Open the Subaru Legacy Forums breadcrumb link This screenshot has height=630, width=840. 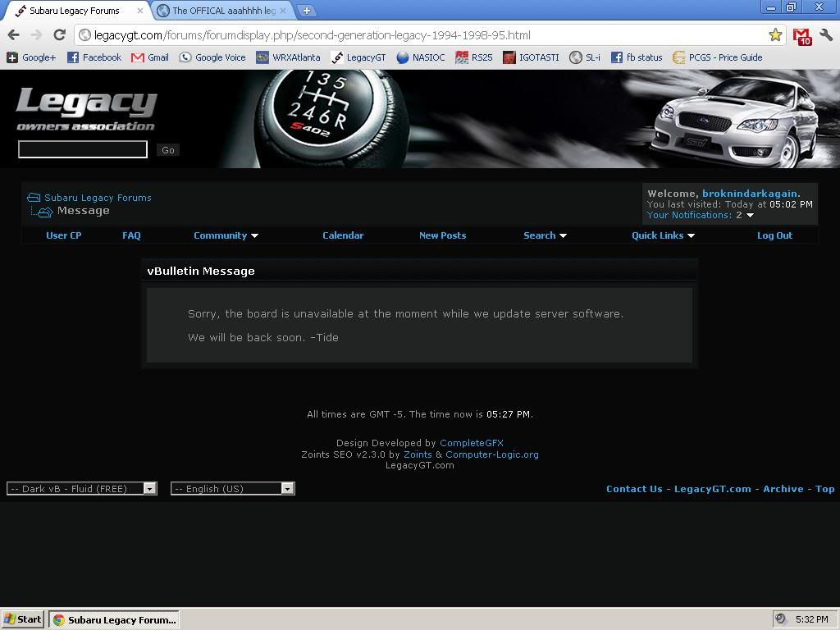(x=98, y=198)
